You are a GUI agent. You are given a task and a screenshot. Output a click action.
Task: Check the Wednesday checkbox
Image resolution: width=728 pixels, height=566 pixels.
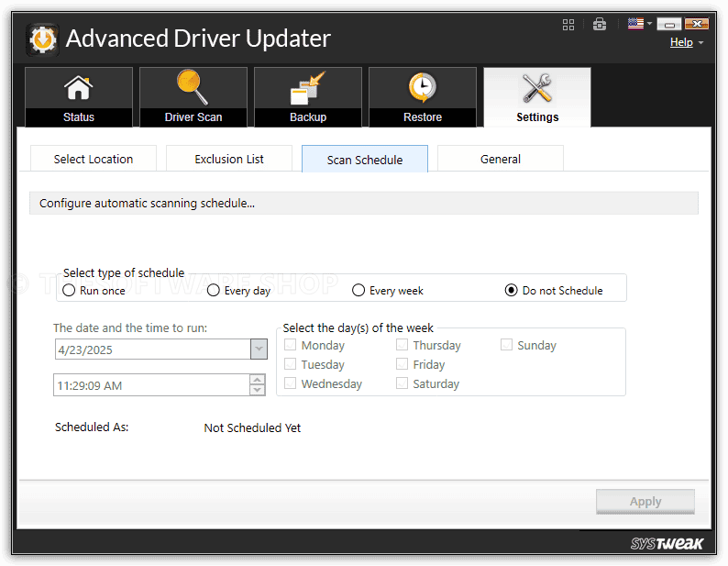(x=290, y=383)
